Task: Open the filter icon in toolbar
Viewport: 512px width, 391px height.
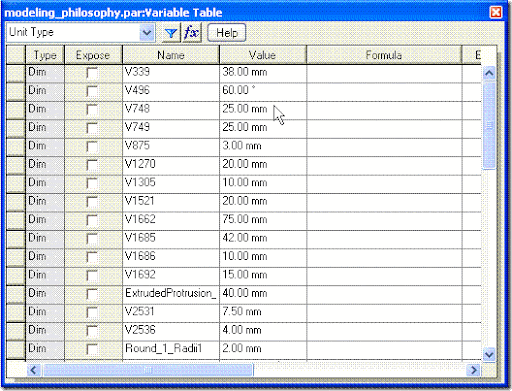Action: click(171, 33)
